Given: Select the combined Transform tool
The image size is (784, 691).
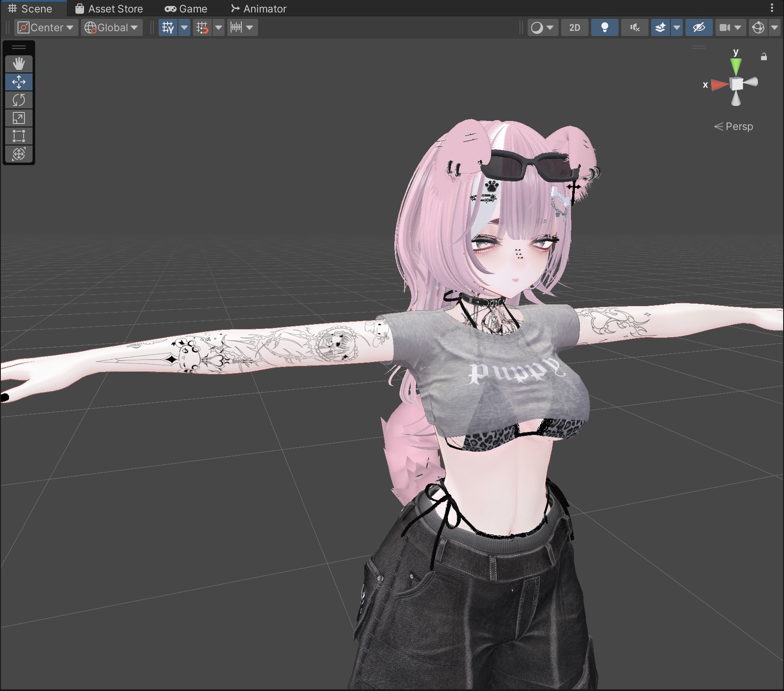Looking at the screenshot, I should point(19,154).
